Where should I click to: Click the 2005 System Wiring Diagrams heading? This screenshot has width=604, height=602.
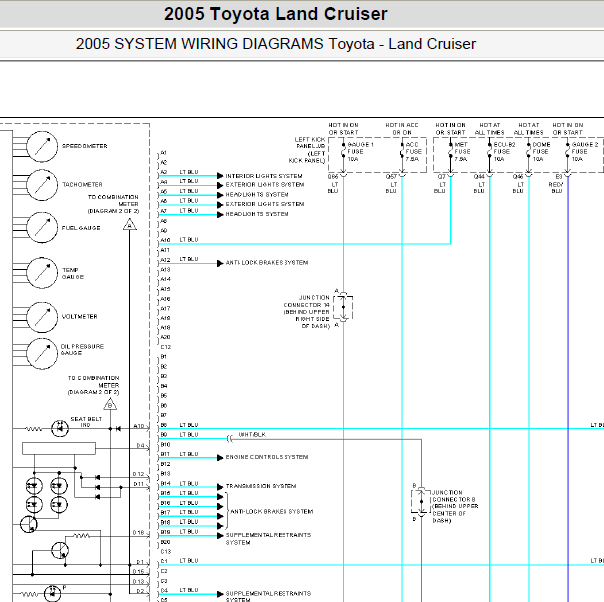pos(276,44)
